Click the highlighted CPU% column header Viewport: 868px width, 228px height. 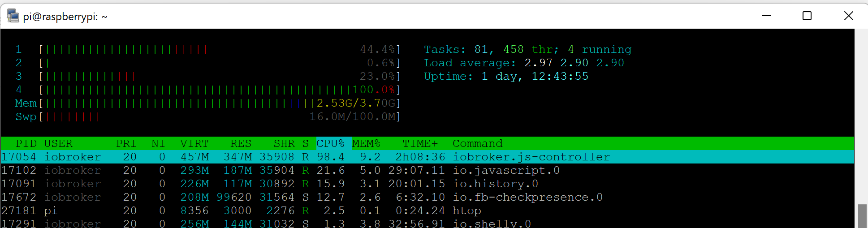334,143
